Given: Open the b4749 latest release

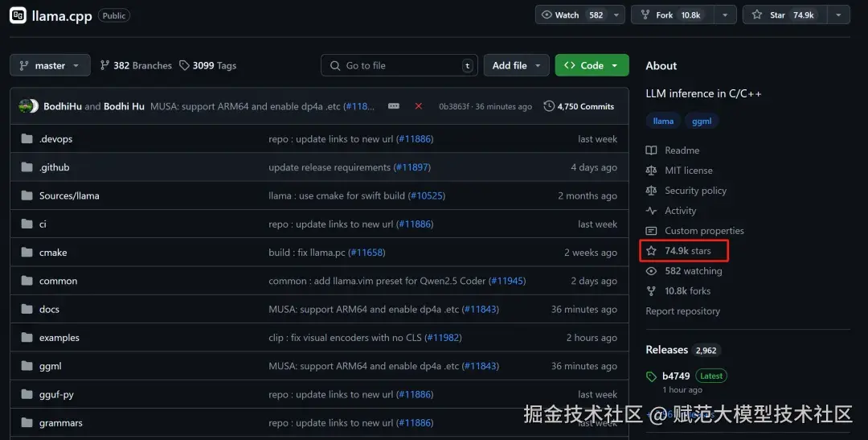Looking at the screenshot, I should click(x=676, y=376).
